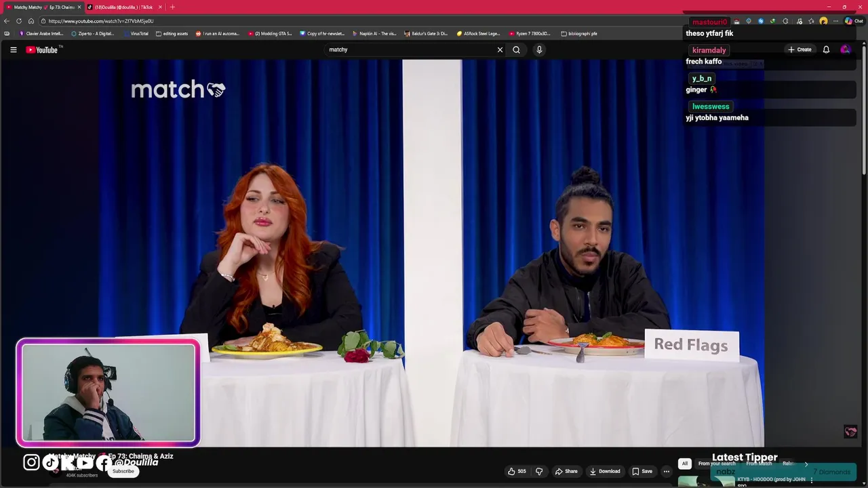This screenshot has height=488, width=868.
Task: Close the Doulilla TikTok tab
Action: pos(160,7)
